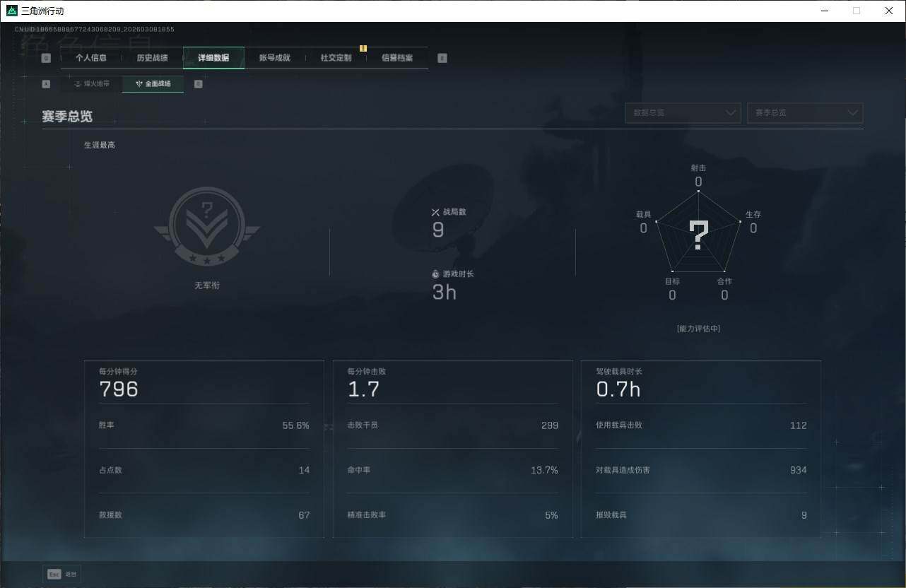Close the 三角洲行动 window
Viewport: 906px width, 588px height.
(x=889, y=11)
